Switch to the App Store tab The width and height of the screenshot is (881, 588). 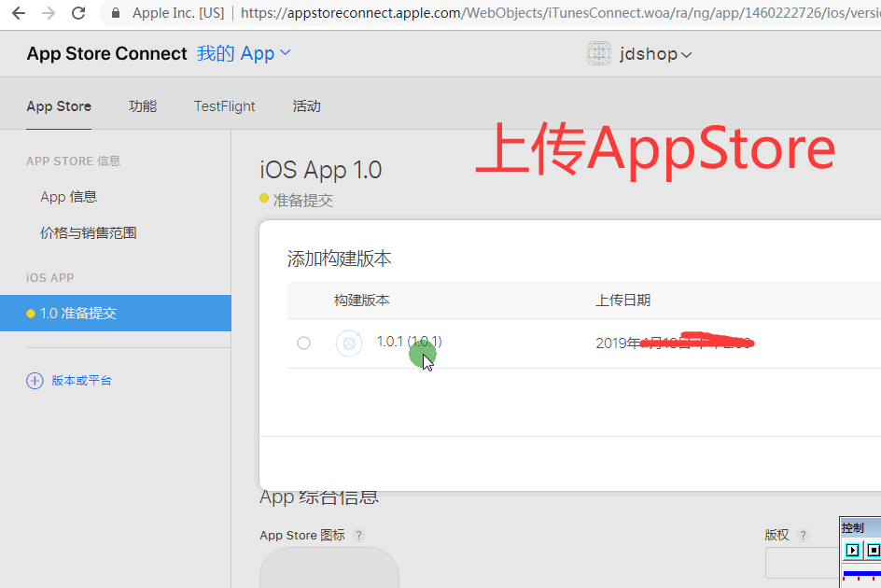point(59,106)
